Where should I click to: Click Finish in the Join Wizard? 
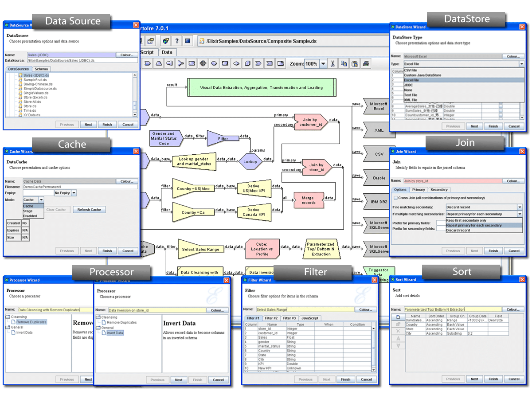click(493, 251)
